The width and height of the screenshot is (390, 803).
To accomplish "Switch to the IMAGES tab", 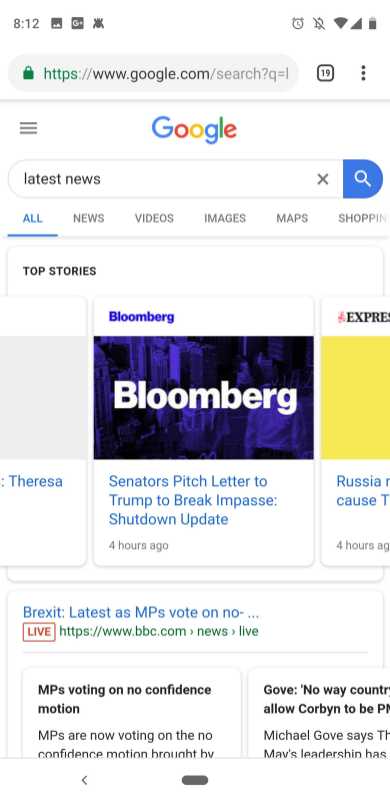I will tap(225, 218).
